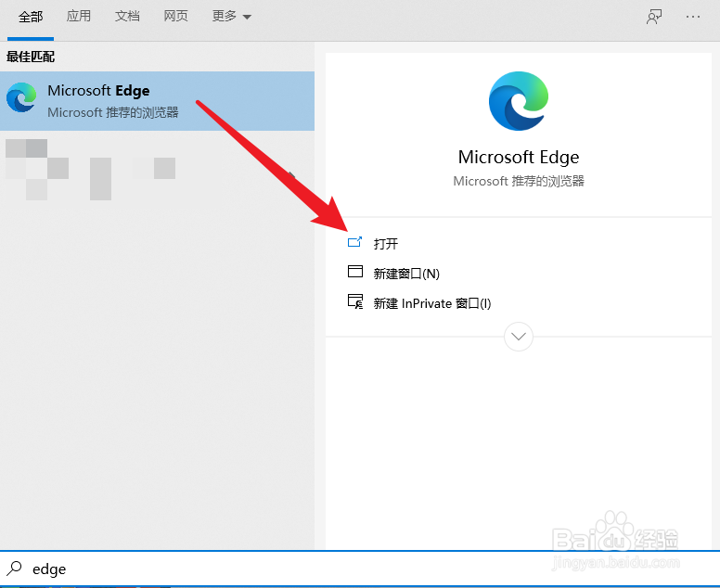Open the three-dot options menu
The width and height of the screenshot is (720, 588).
(x=692, y=17)
